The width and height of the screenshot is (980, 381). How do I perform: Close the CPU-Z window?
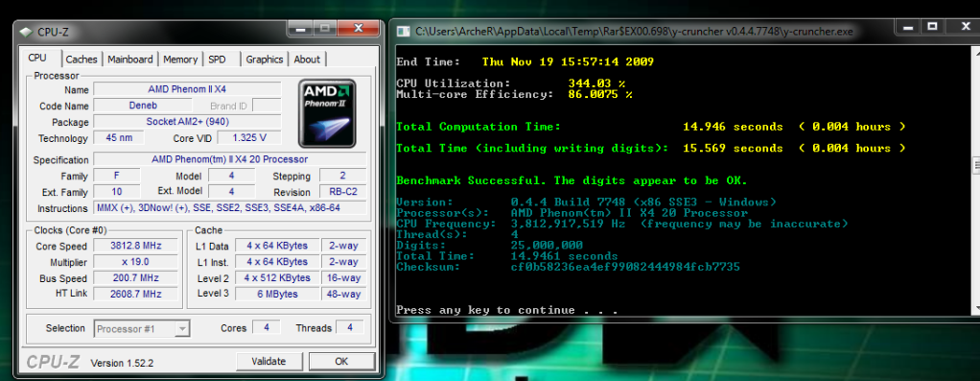358,28
